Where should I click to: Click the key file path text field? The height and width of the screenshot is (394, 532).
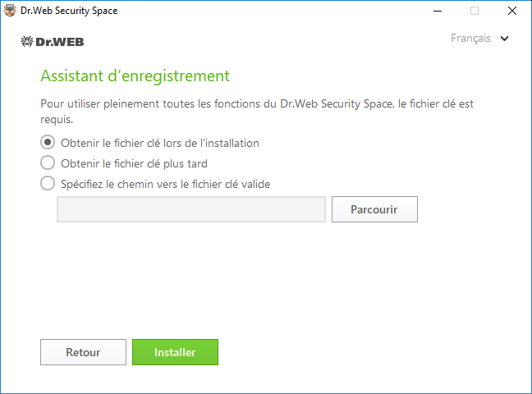click(191, 209)
